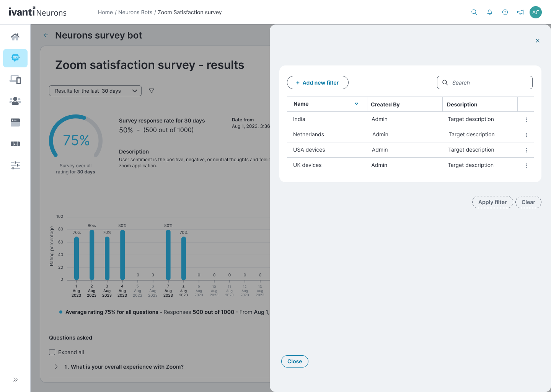Click the 7 Aug 2023 chart bar
This screenshot has width=551, height=392.
(168, 255)
